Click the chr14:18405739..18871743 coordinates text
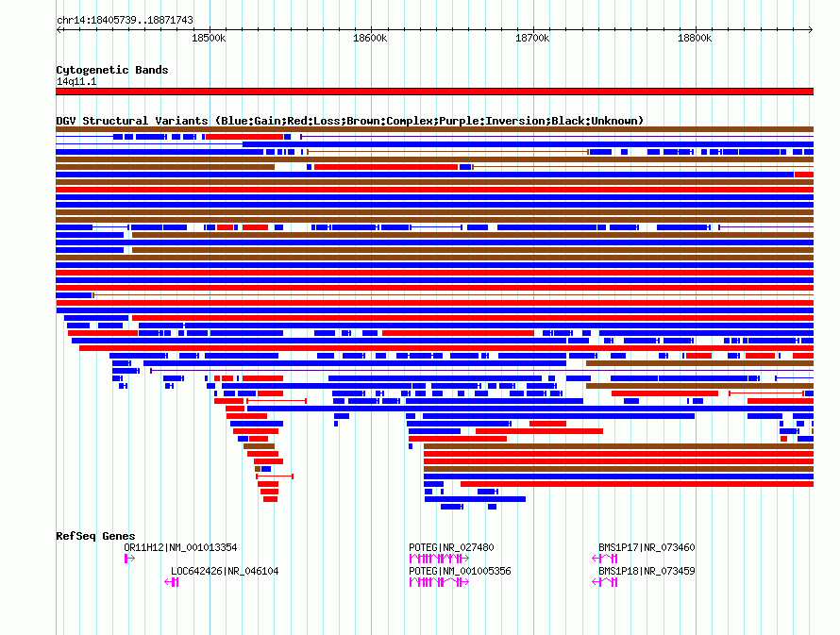This screenshot has width=840, height=635. 125,20
